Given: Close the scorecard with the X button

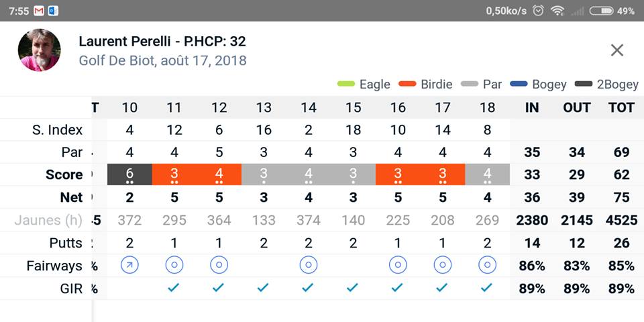Looking at the screenshot, I should tap(617, 50).
